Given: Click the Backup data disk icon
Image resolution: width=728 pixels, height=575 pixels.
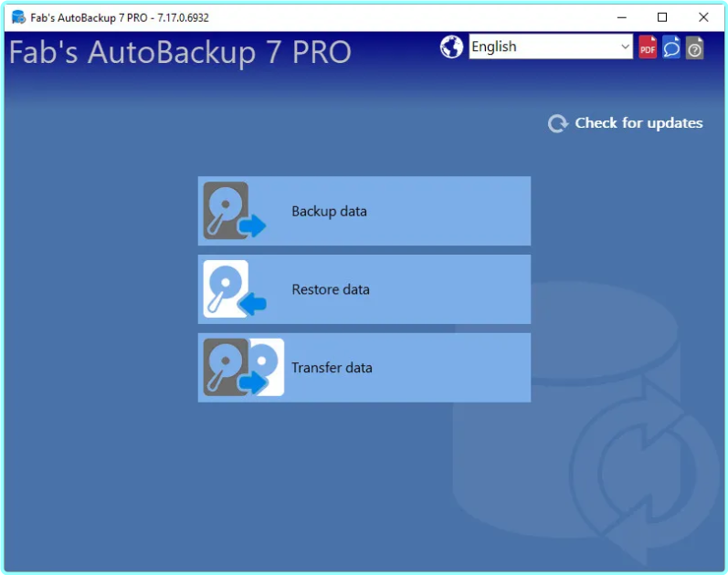Looking at the screenshot, I should pyautogui.click(x=233, y=211).
